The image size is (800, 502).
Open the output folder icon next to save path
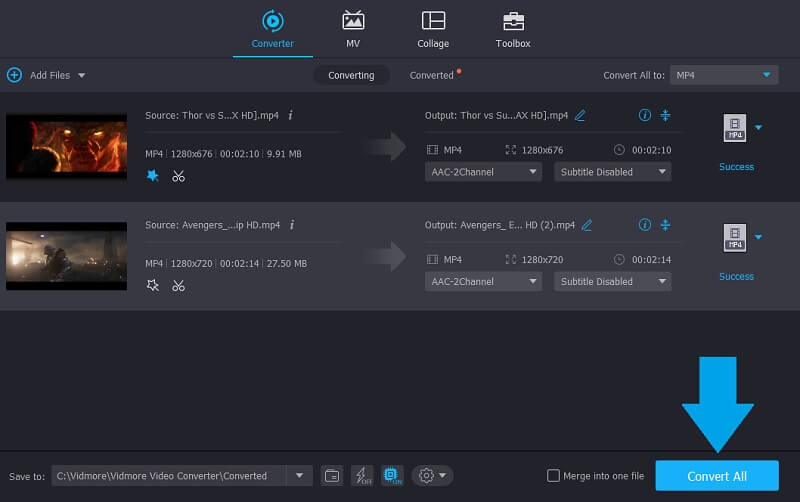tap(332, 476)
